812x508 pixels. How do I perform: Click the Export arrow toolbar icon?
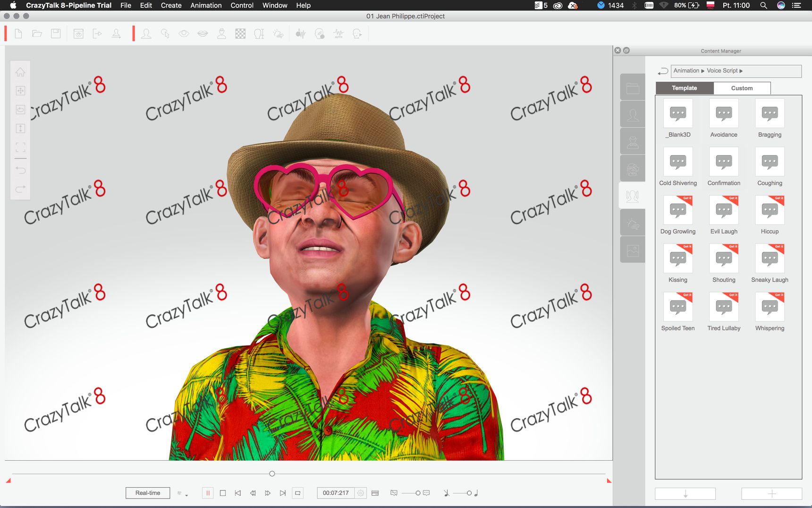97,34
